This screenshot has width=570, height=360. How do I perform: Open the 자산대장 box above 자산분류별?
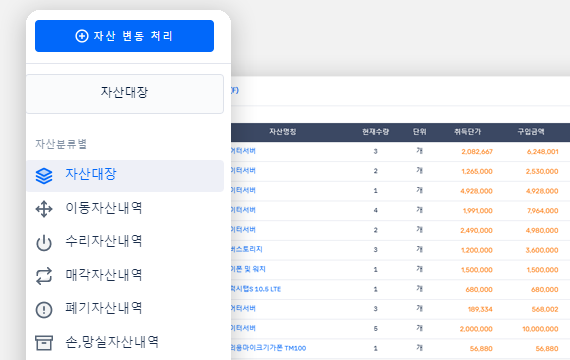click(125, 94)
